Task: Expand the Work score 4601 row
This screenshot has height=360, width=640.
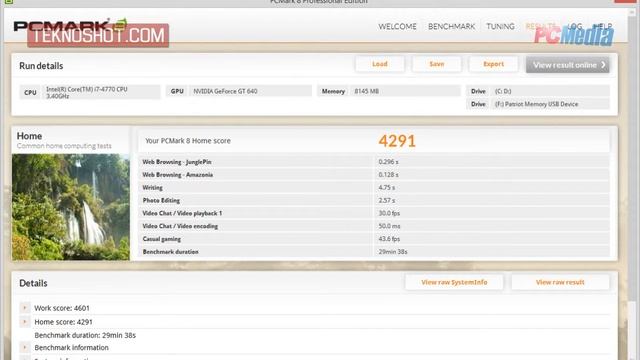Action: pyautogui.click(x=25, y=308)
